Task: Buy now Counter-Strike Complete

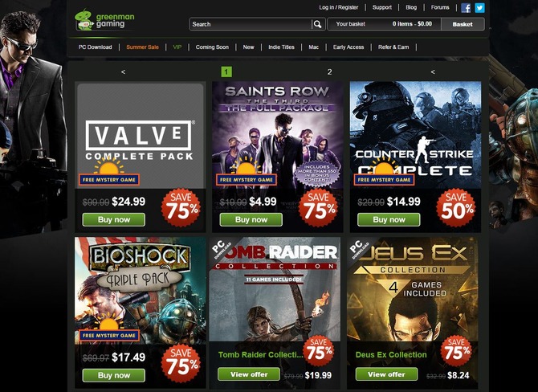Action: coord(389,219)
